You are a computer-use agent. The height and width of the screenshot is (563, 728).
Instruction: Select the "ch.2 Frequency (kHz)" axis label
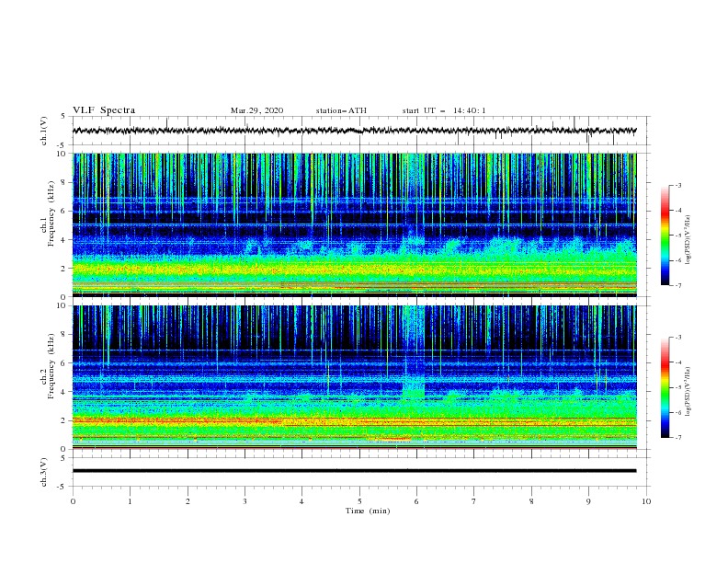[48, 365]
